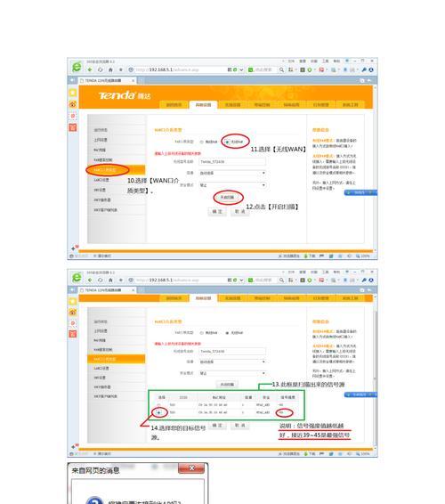
Task: Click the wrench tool icon in the upper browser toolbar
Action: click(364, 69)
